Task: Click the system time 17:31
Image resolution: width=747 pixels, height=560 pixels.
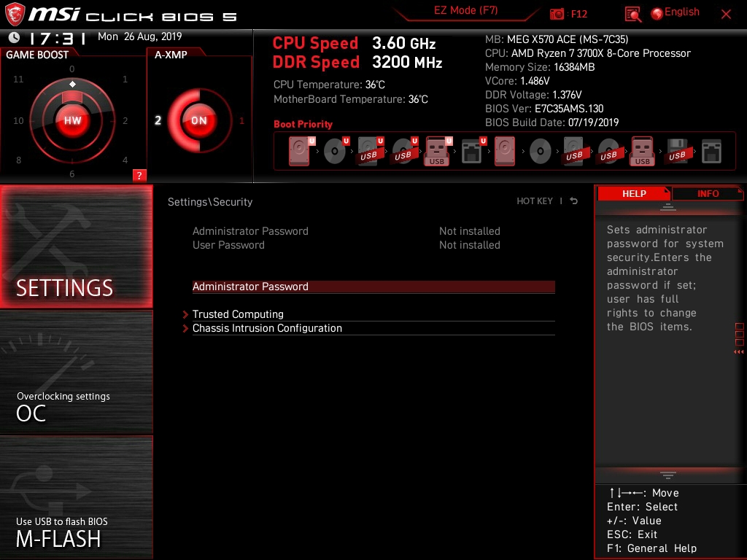Action: [57, 38]
